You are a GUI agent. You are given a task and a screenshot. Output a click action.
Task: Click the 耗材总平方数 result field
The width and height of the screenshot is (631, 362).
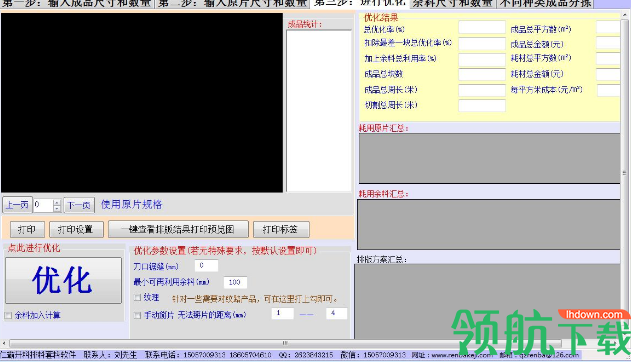click(608, 59)
